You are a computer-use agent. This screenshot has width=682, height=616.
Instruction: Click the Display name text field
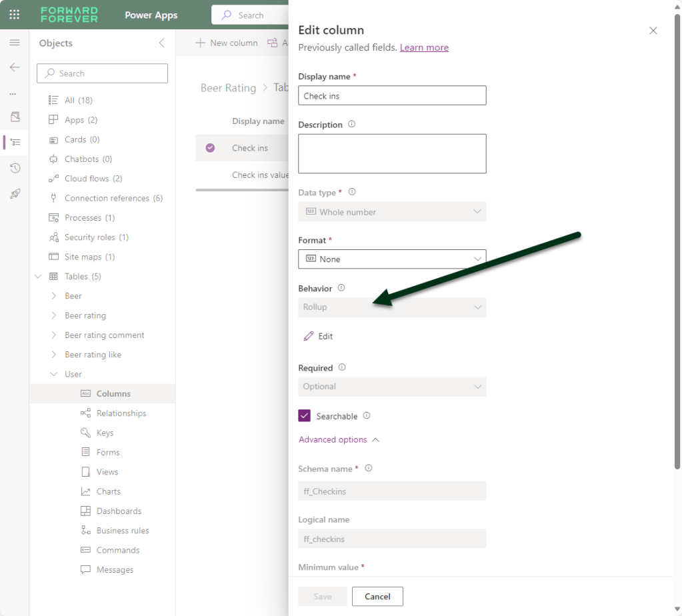pos(392,96)
